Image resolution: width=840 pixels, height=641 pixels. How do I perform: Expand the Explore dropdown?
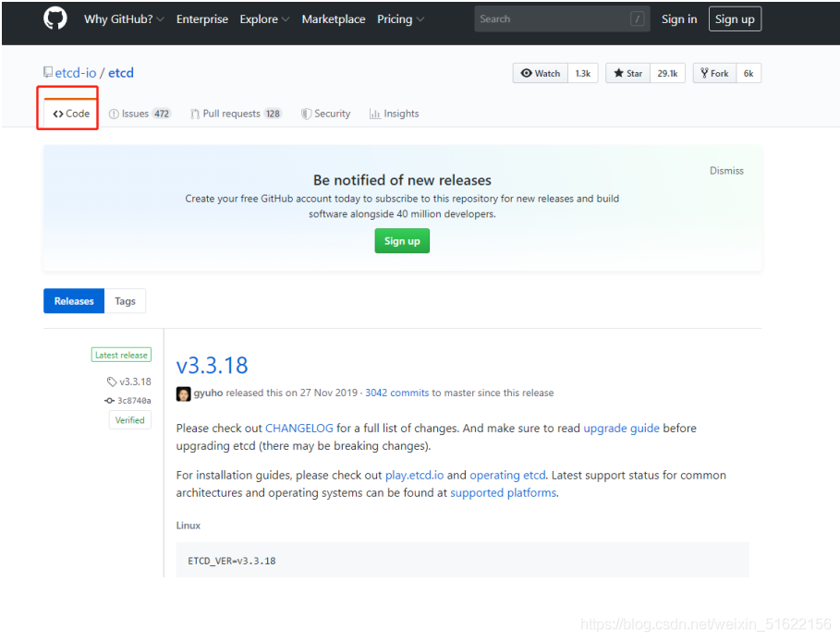[x=264, y=19]
